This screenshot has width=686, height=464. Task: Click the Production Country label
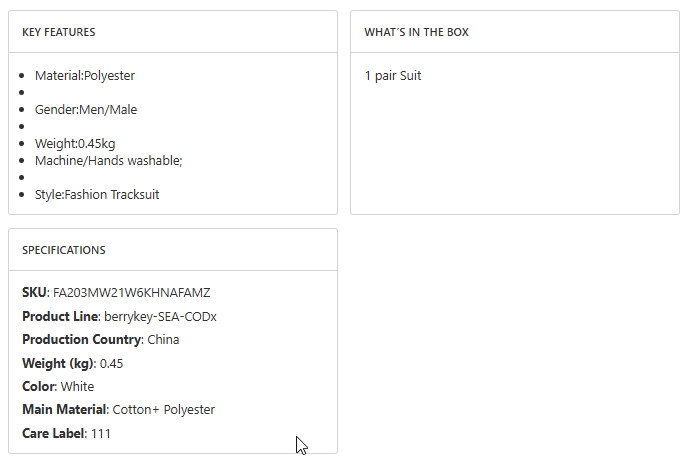[81, 340]
